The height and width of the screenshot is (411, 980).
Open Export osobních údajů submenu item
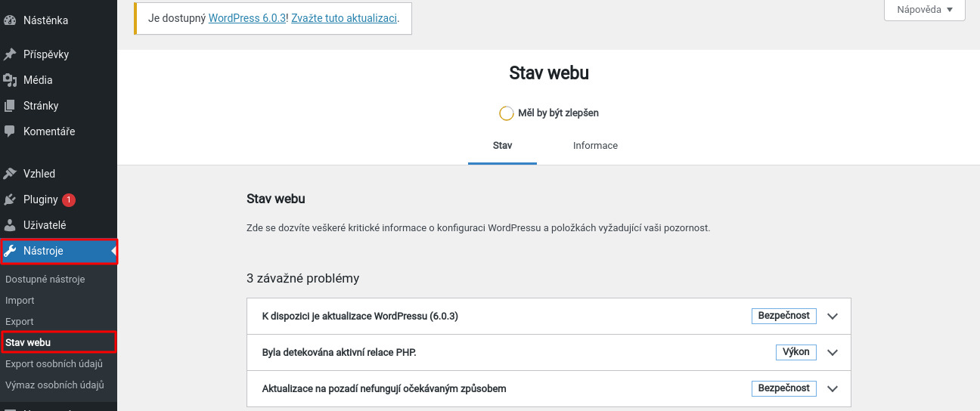tap(54, 364)
